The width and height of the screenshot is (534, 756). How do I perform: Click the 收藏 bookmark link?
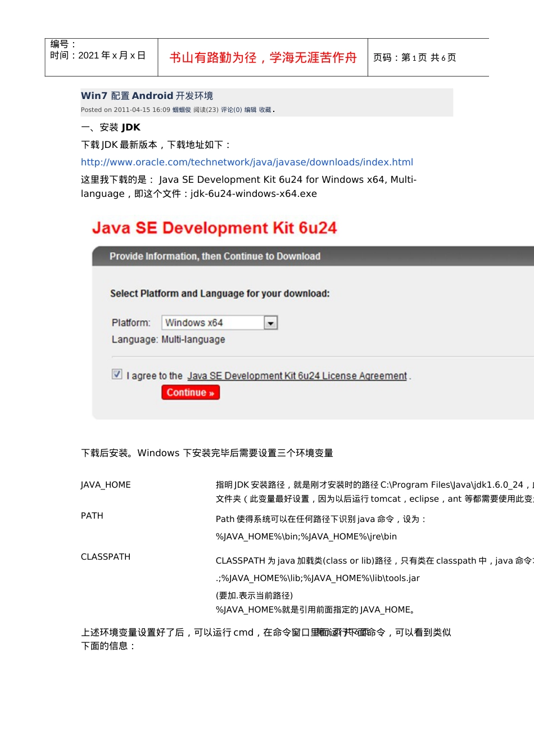tap(265, 110)
